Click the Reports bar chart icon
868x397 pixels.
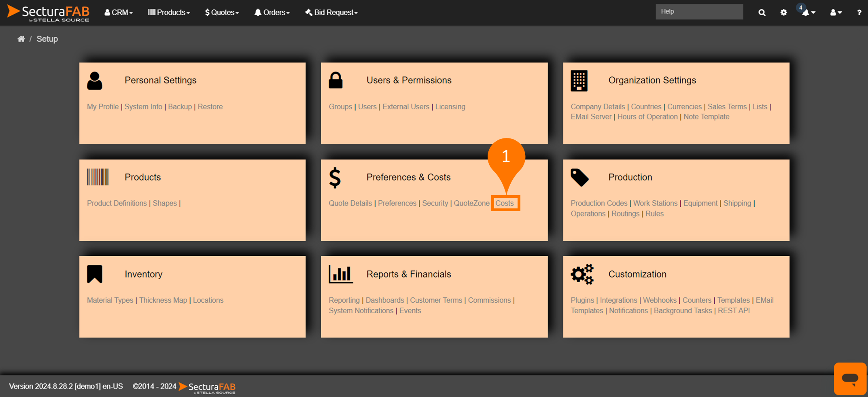point(340,274)
